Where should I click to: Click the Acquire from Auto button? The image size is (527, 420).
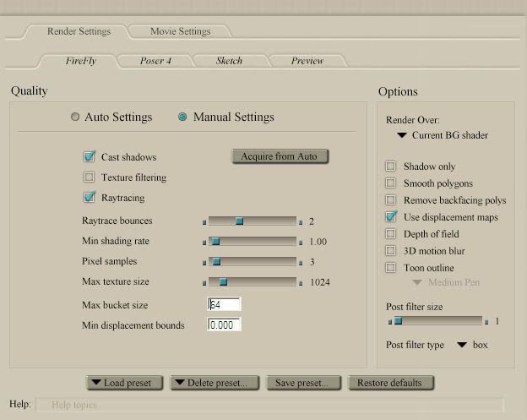pyautogui.click(x=279, y=156)
